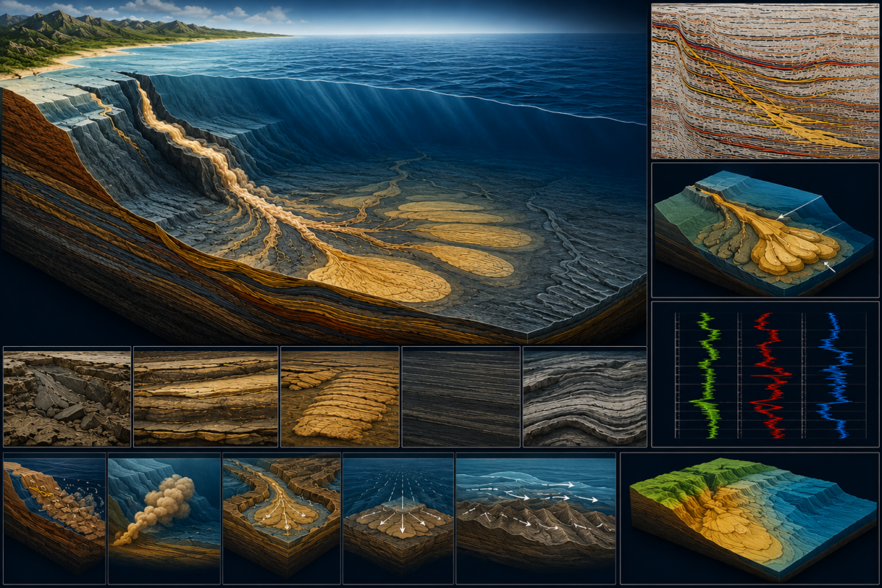Image resolution: width=882 pixels, height=588 pixels.
Task: Open the well-log curves panel
Action: pyautogui.click(x=765, y=374)
